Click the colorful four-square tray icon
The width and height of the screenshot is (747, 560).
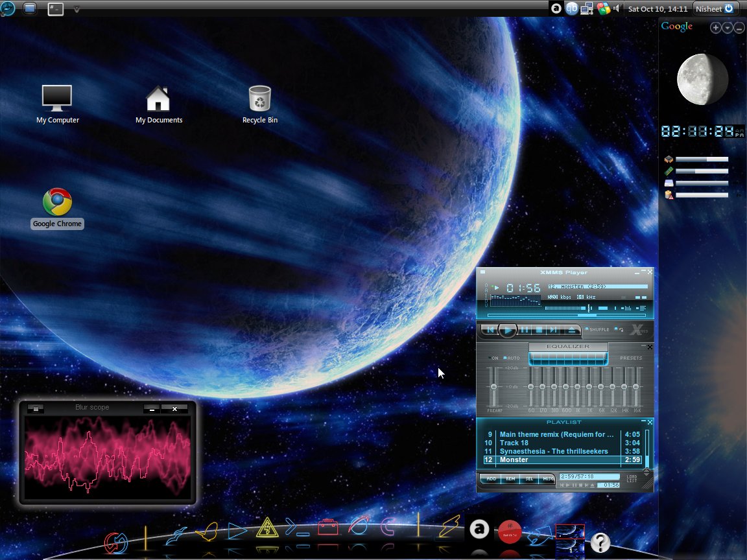point(603,8)
